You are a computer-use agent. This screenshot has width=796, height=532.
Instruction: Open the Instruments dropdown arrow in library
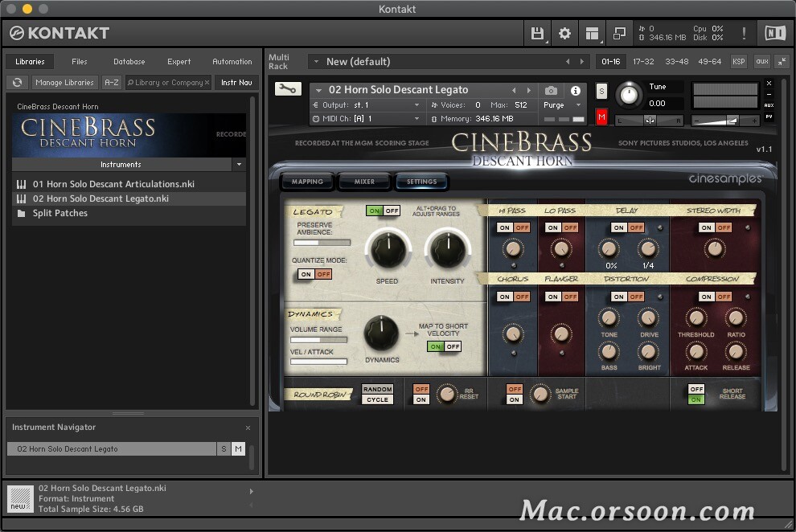pos(239,164)
